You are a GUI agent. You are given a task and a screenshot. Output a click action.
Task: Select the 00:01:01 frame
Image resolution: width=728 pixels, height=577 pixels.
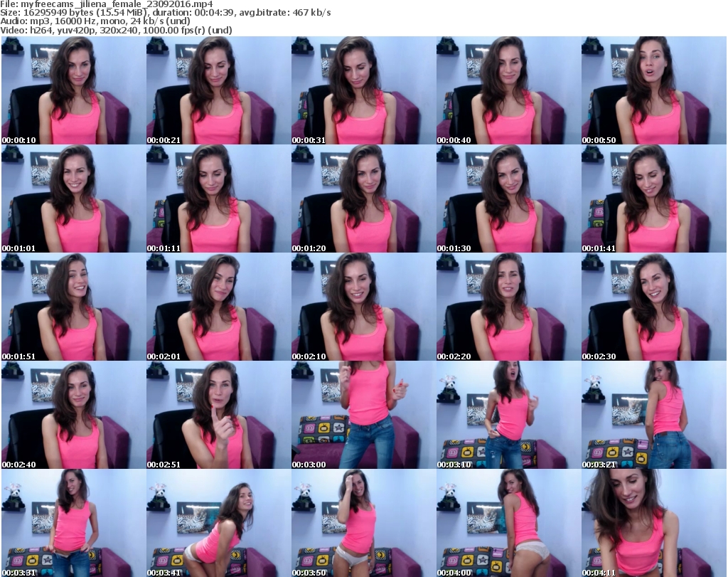point(73,198)
